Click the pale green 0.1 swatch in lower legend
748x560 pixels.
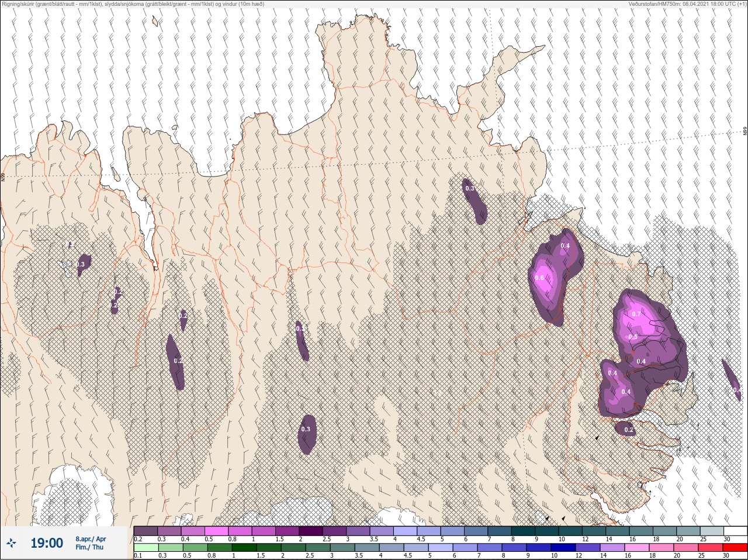146,548
